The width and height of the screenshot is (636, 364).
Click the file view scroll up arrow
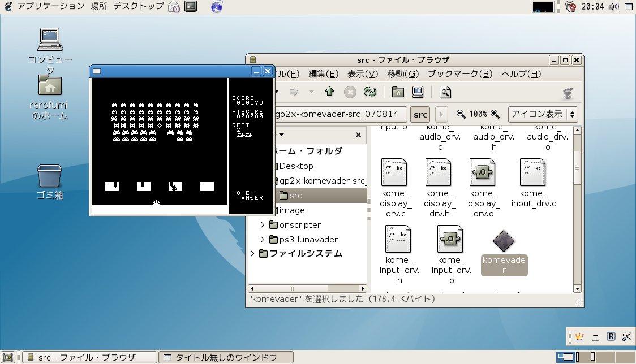(577, 130)
